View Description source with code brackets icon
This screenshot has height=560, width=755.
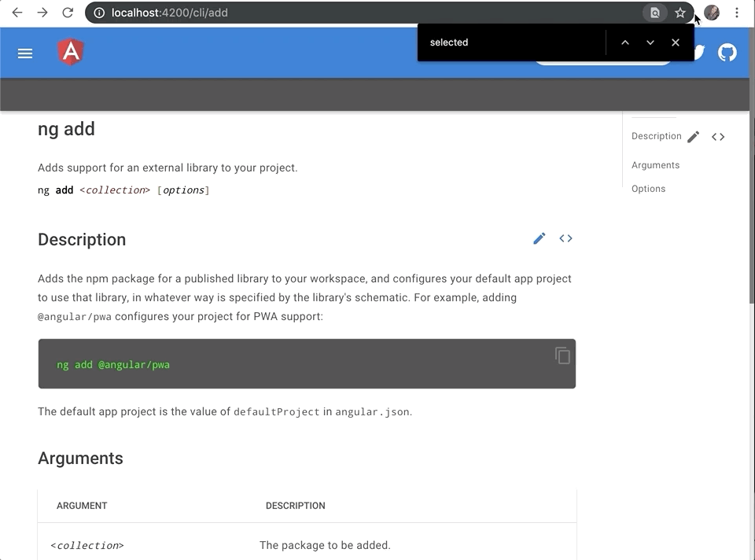coord(565,238)
